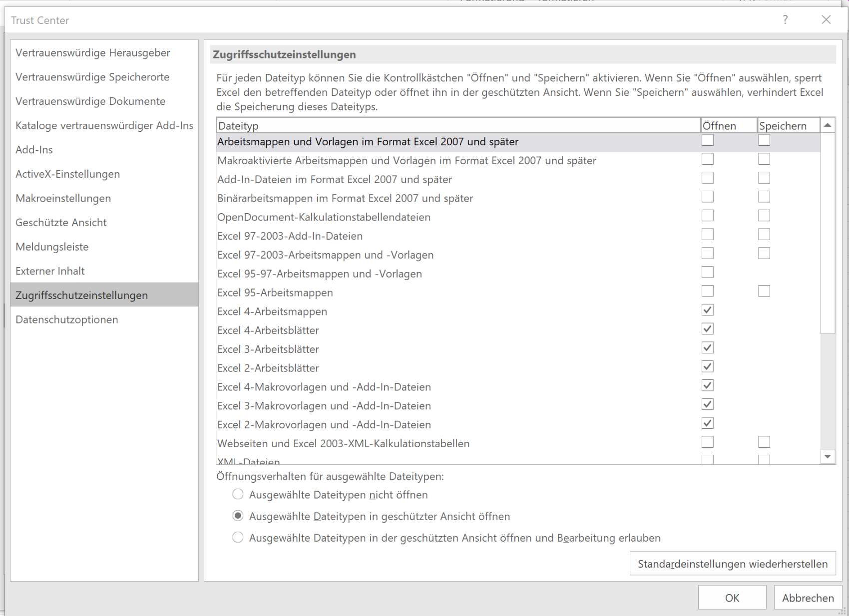
Task: Check Öffnen for Webseiten und Excel 2003-XML
Action: click(708, 442)
